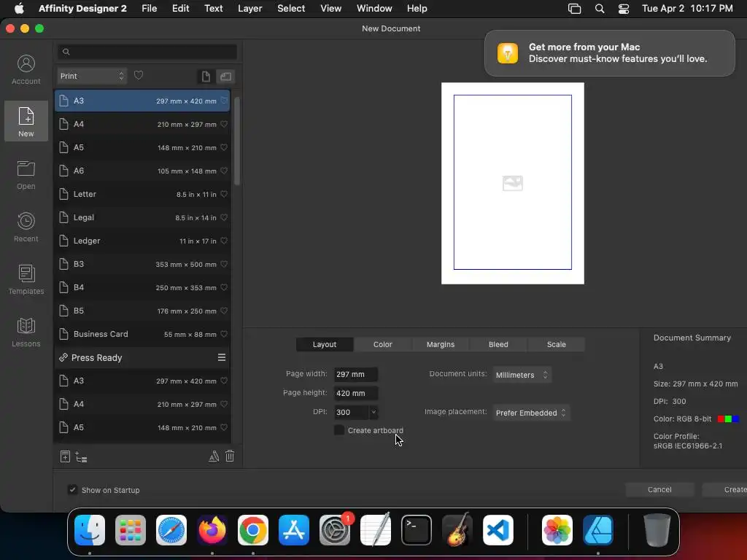Open the Window menu
The height and width of the screenshot is (560, 747).
[x=374, y=9]
